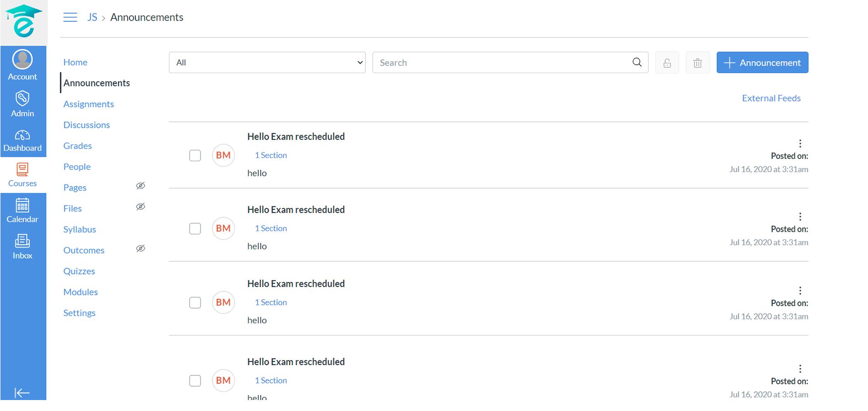Open the External Feeds link
Image resolution: width=868 pixels, height=411 pixels.
pyautogui.click(x=771, y=98)
